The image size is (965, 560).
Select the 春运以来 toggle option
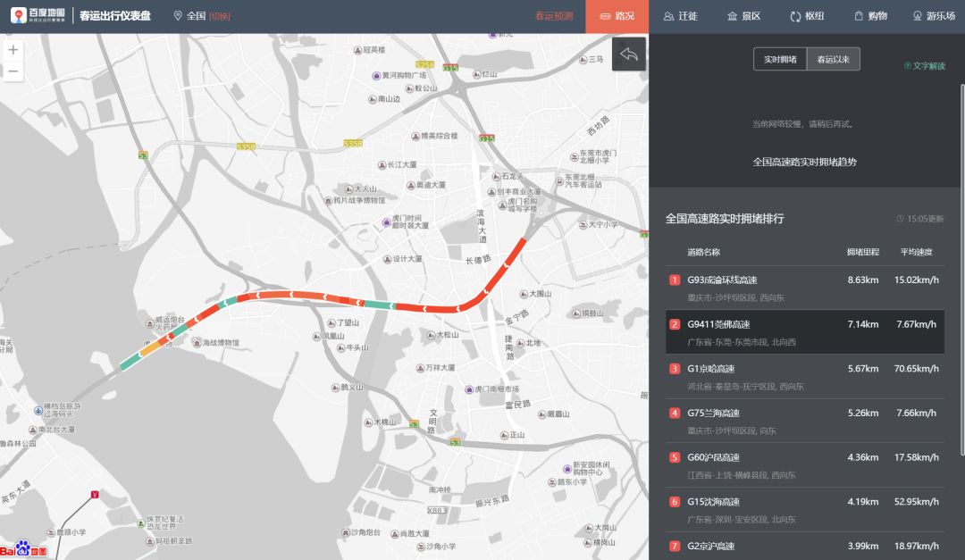(834, 59)
